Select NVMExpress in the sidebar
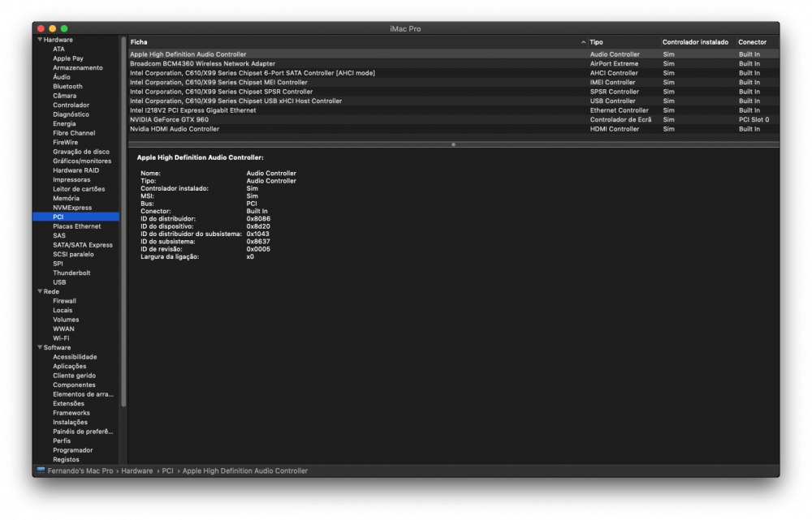Viewport: 812px width, 520px height. point(72,208)
